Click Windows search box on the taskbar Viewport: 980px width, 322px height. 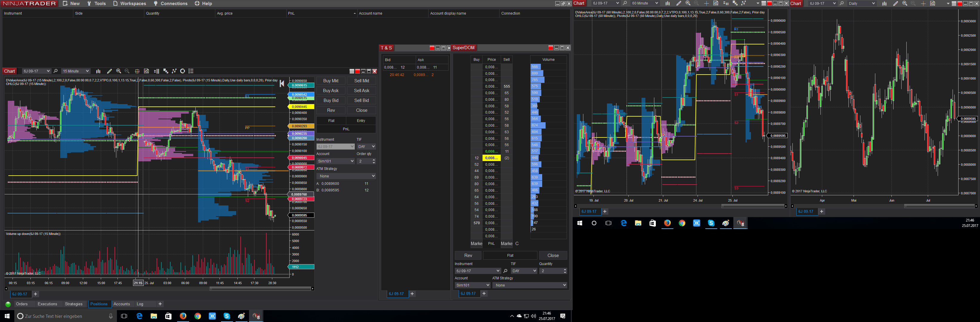click(65, 316)
